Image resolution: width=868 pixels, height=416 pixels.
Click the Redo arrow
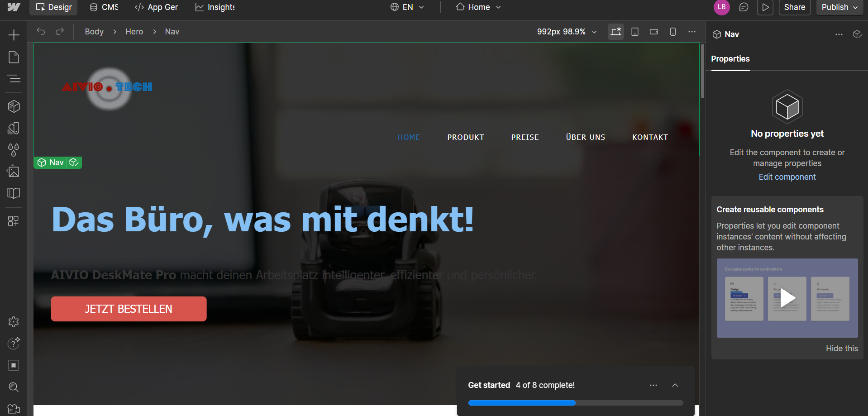tap(60, 31)
